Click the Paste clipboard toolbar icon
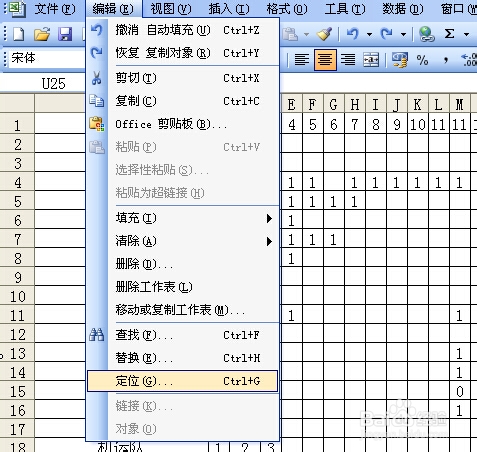 pos(291,34)
